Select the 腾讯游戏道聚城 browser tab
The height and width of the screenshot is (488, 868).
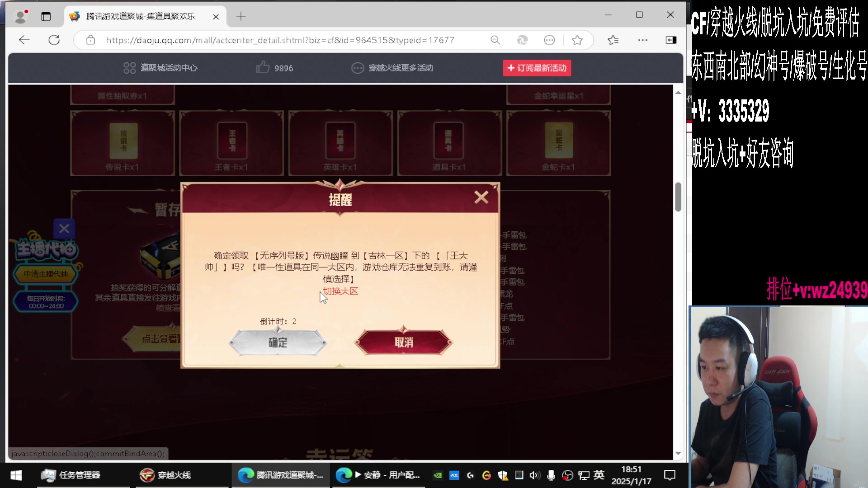[145, 17]
